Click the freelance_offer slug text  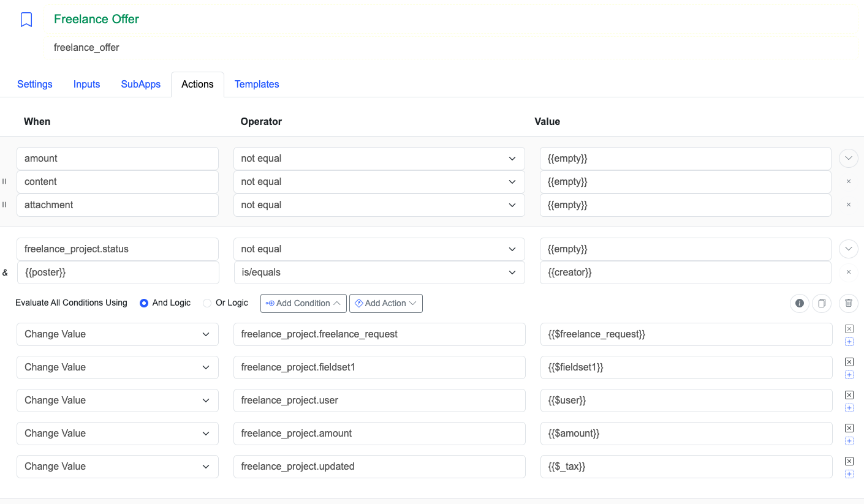tap(86, 47)
